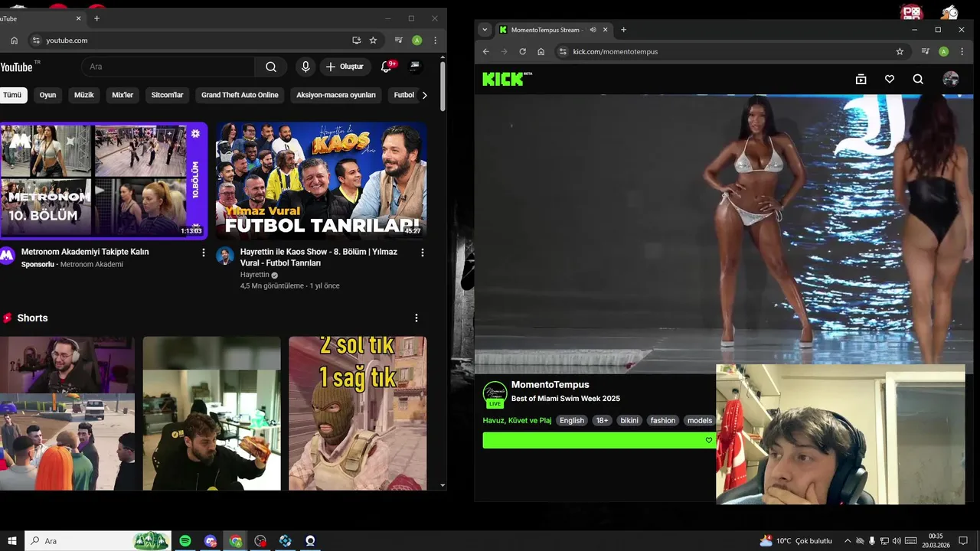Click the 'English' language tag
This screenshot has width=980, height=551.
coord(572,420)
